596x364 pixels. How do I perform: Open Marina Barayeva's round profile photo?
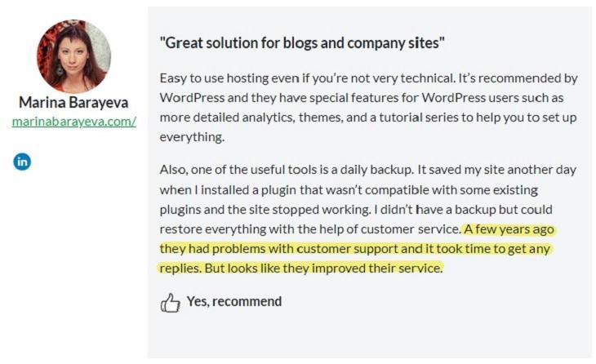[73, 56]
